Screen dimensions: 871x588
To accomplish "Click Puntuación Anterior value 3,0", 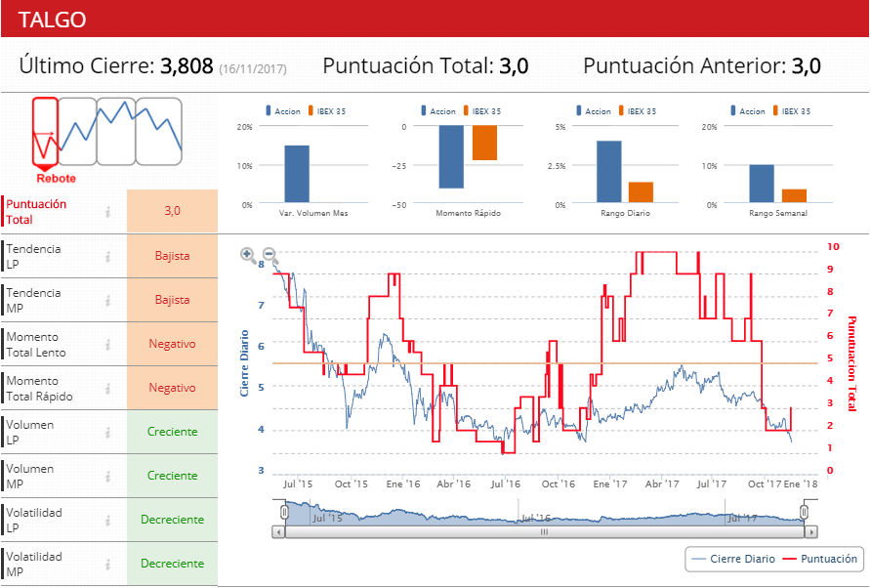I will [806, 66].
